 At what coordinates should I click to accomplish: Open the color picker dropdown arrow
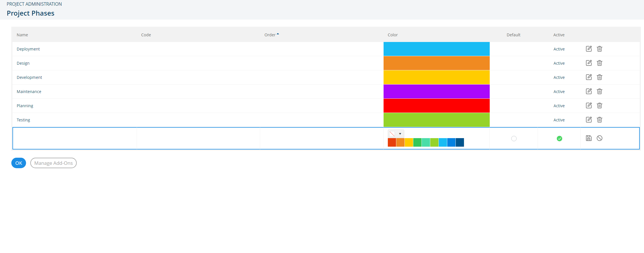click(400, 134)
